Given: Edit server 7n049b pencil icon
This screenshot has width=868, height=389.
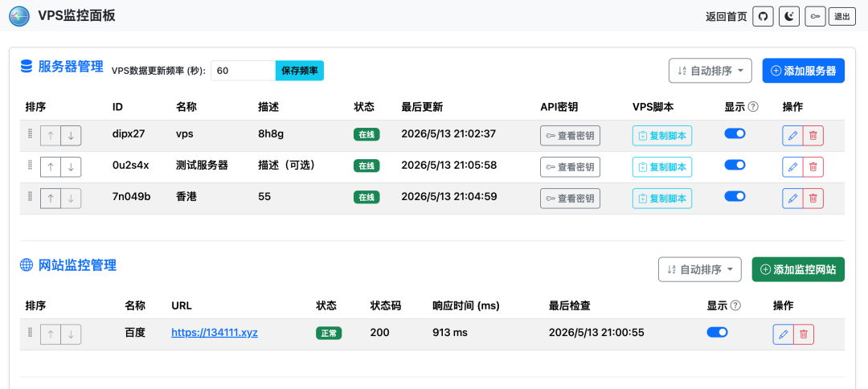Looking at the screenshot, I should [x=792, y=198].
